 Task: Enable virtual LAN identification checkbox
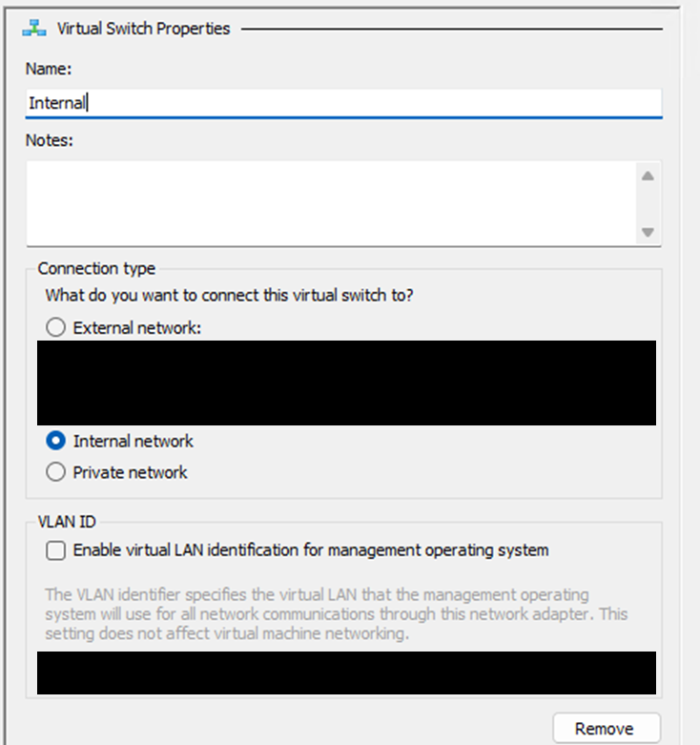coord(56,550)
